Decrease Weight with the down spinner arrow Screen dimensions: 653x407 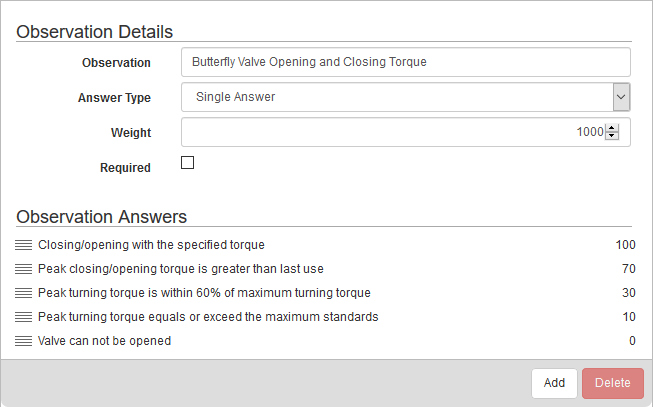612,136
